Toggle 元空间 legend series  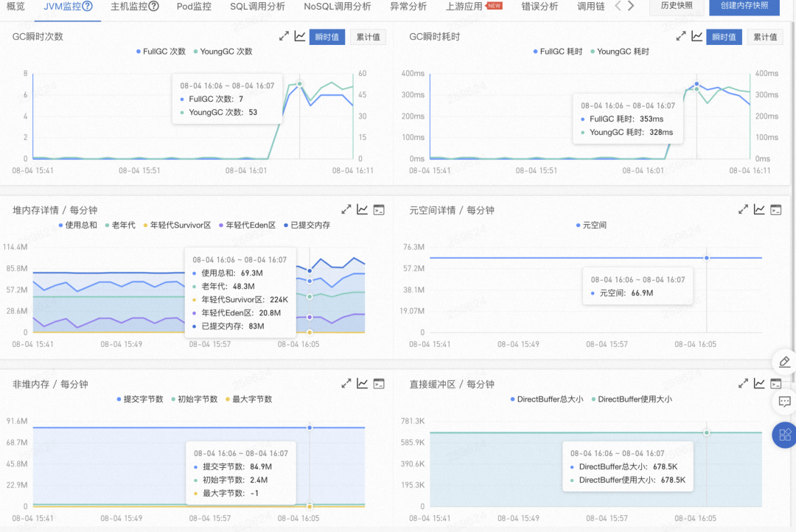(x=591, y=225)
